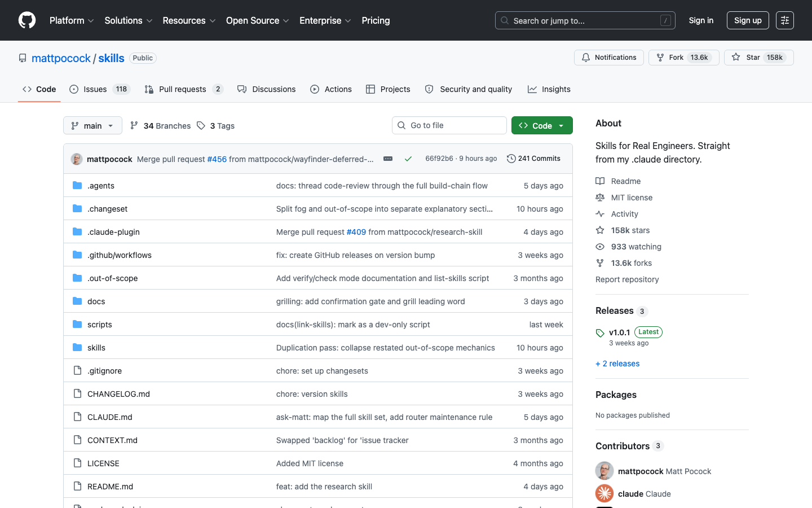Click the repository icon beside mattpocock
This screenshot has height=508, width=812.
[23, 58]
